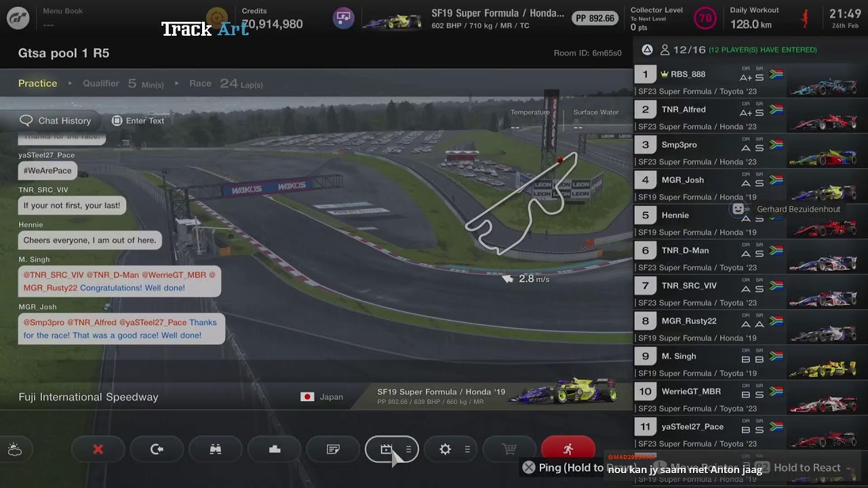This screenshot has height=488, width=868.
Task: Click the 12/16 player count
Action: pyautogui.click(x=690, y=49)
